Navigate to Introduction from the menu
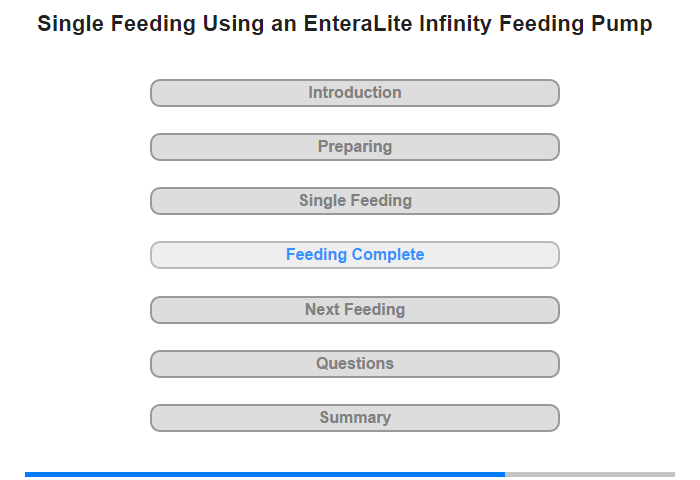 click(355, 93)
